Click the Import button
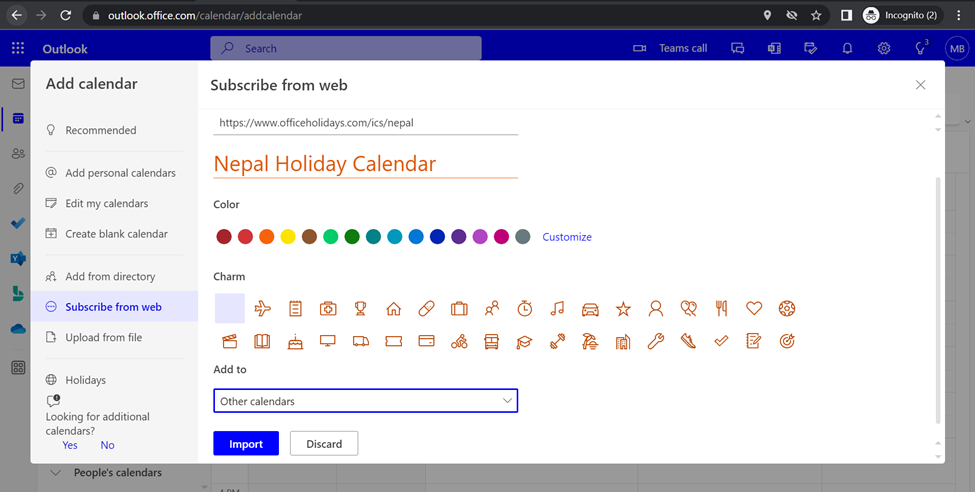Image resolution: width=975 pixels, height=492 pixels. pos(246,443)
